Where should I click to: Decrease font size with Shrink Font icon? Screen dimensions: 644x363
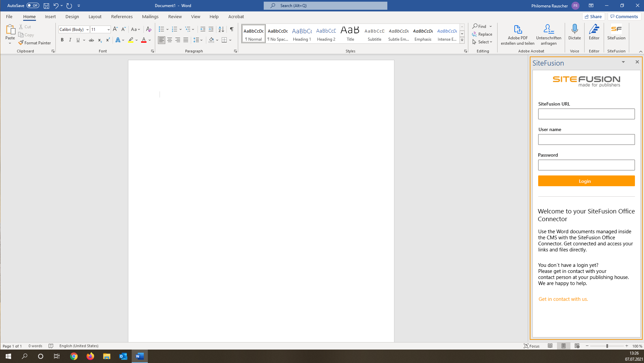click(123, 29)
